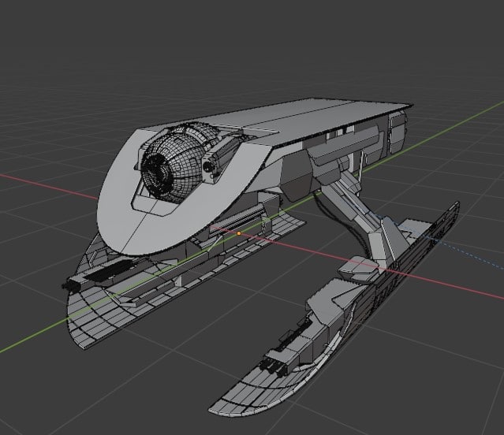Select the orange object origin dot

pos(239,233)
